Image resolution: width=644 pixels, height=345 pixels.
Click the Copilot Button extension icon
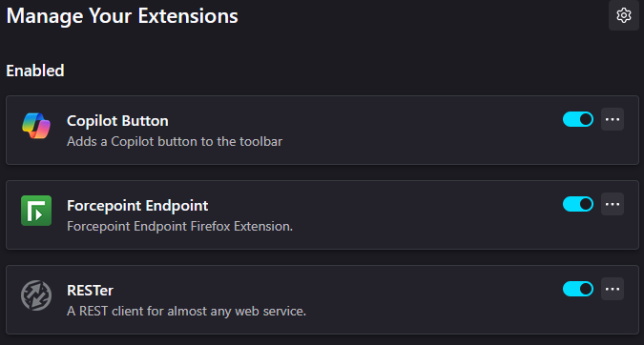tap(36, 126)
